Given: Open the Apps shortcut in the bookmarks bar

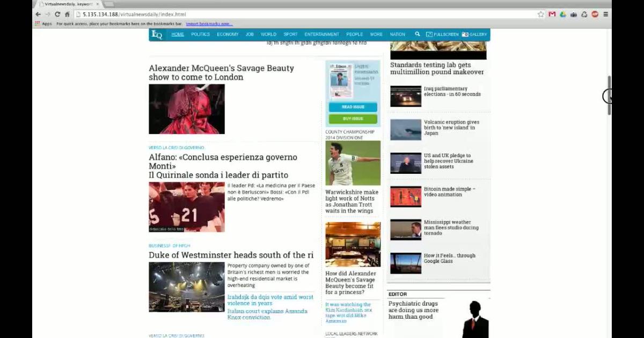Looking at the screenshot, I should 43,24.
